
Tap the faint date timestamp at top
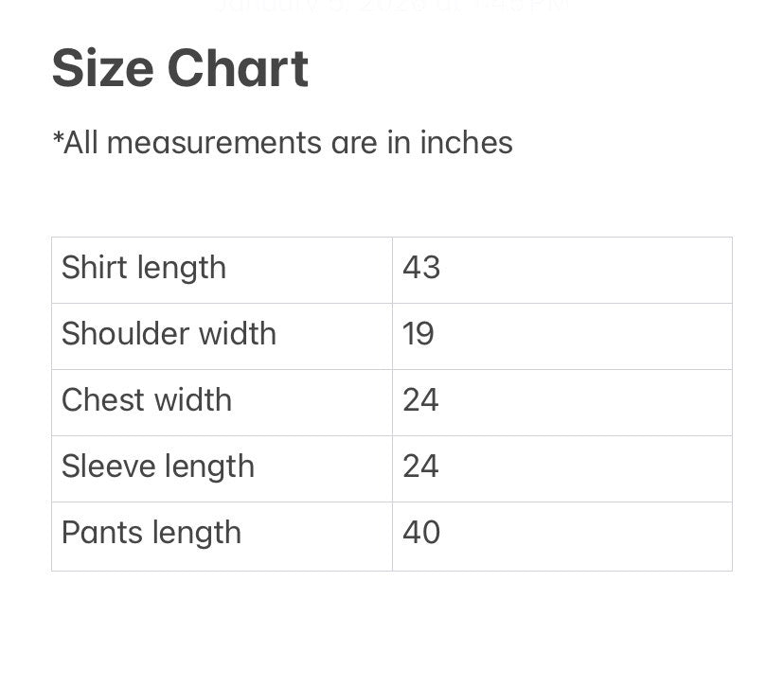tap(392, 6)
